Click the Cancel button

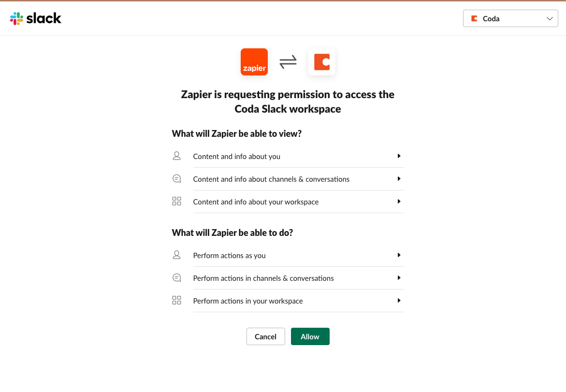click(265, 336)
